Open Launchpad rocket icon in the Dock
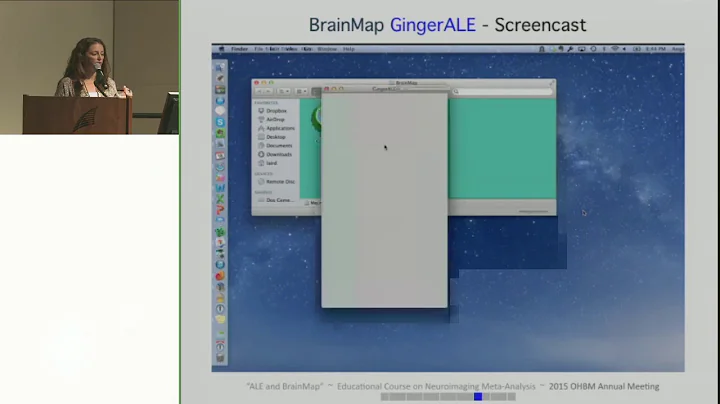Screen dimensions: 720x404 click(x=220, y=79)
